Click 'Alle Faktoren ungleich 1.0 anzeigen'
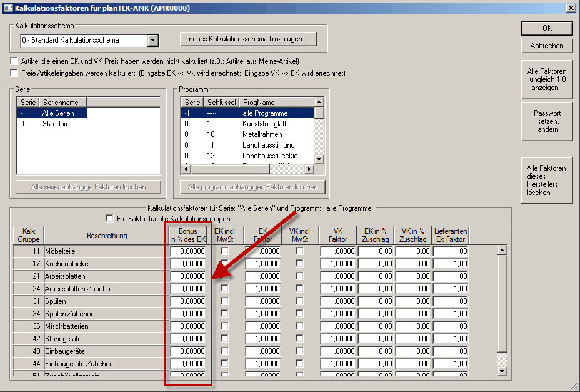 pyautogui.click(x=546, y=79)
